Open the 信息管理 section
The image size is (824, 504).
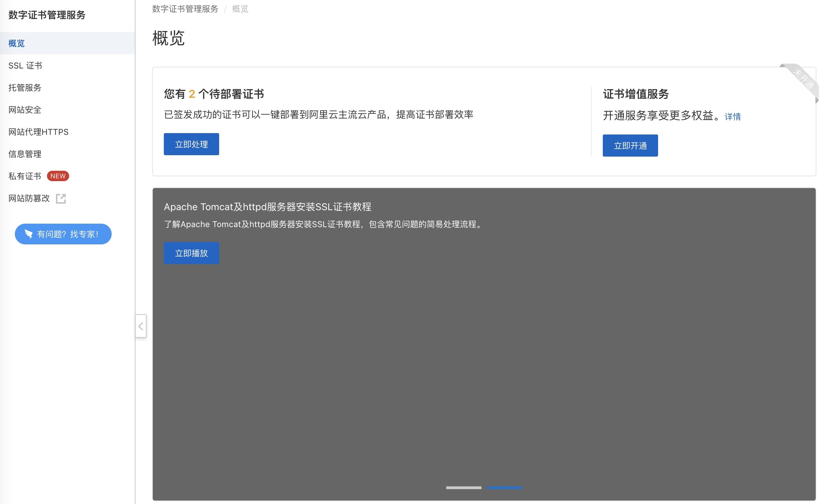click(x=24, y=154)
